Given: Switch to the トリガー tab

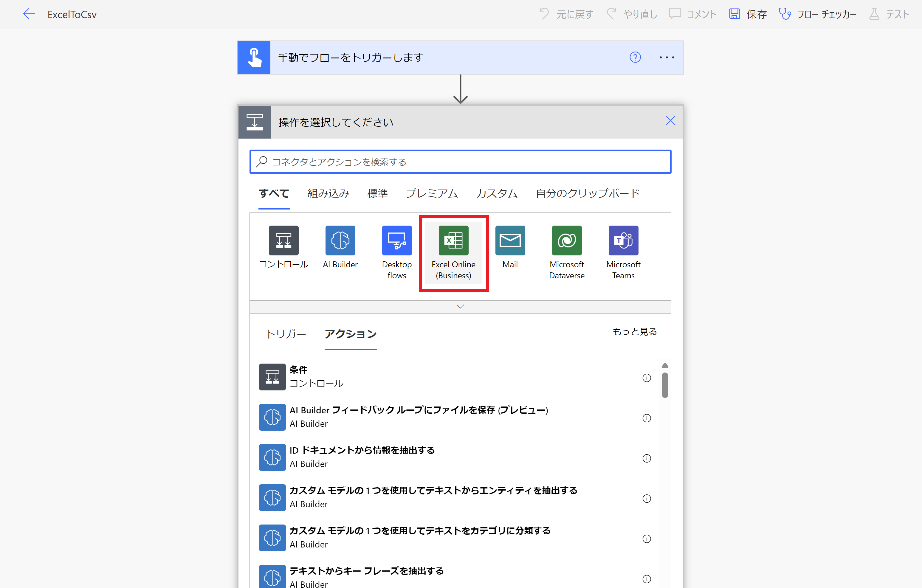Looking at the screenshot, I should 286,334.
